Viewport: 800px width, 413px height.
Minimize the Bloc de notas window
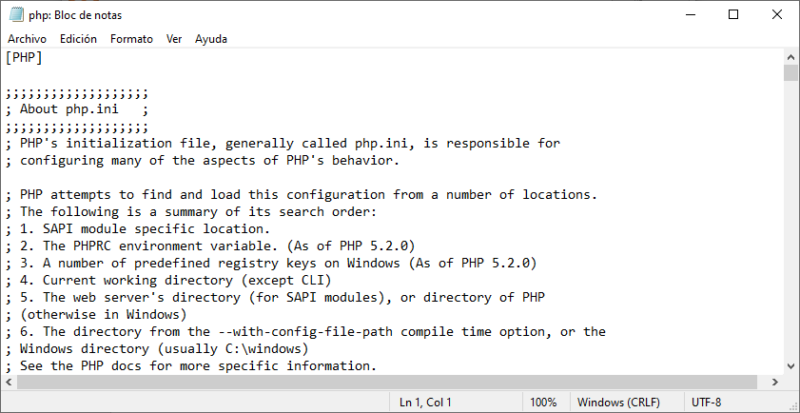click(x=685, y=15)
